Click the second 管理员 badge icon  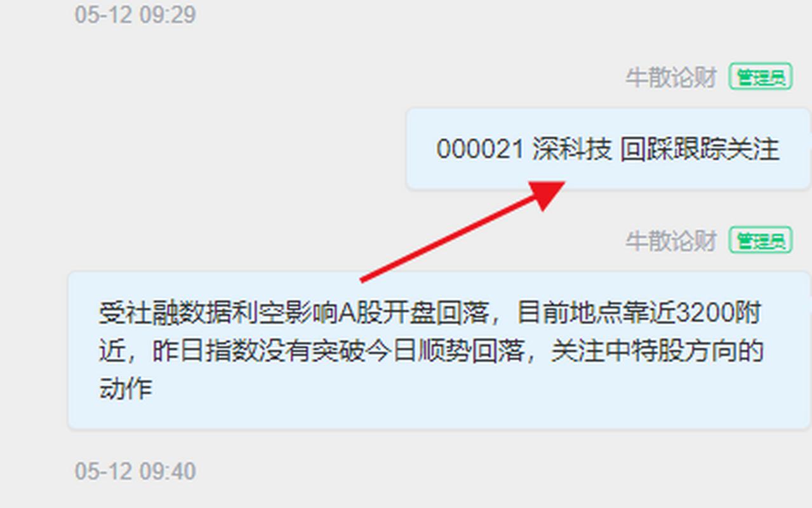tap(761, 241)
